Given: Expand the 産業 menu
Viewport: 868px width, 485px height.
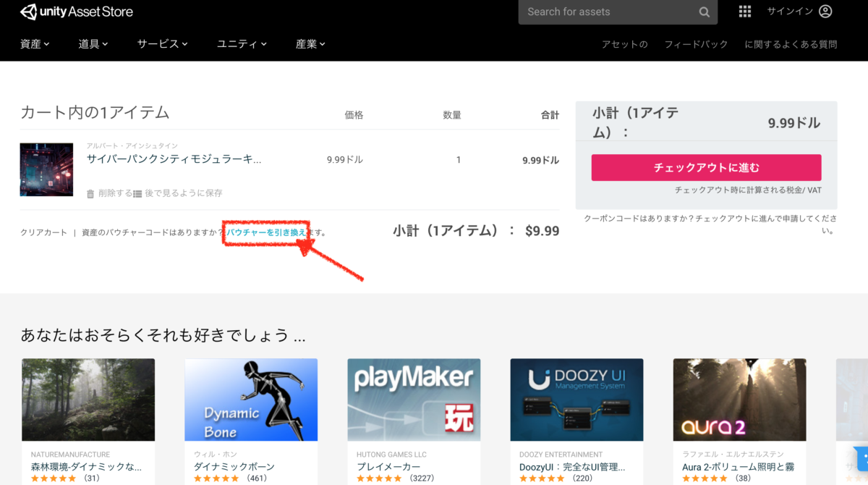Looking at the screenshot, I should pyautogui.click(x=311, y=44).
